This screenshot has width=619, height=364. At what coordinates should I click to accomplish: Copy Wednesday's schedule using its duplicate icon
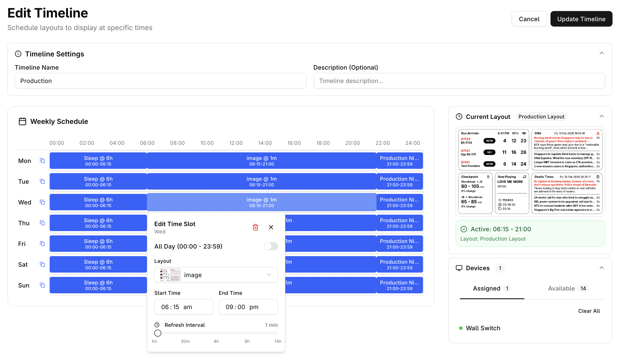[x=42, y=202]
